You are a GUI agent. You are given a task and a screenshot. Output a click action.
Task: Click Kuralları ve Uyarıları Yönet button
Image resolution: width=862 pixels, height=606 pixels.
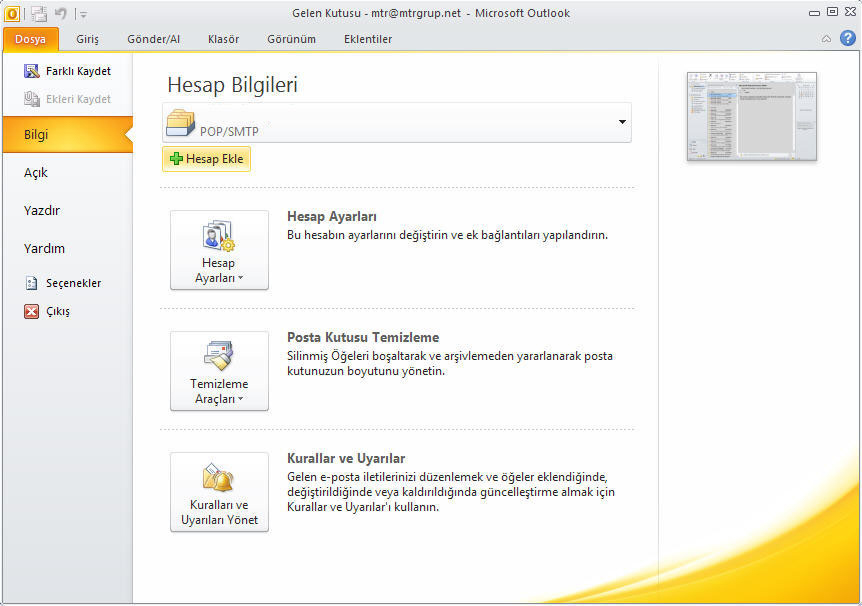click(x=219, y=492)
